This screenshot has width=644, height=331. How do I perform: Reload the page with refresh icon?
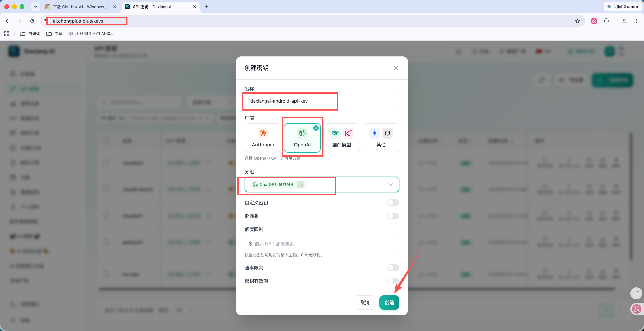click(x=32, y=21)
